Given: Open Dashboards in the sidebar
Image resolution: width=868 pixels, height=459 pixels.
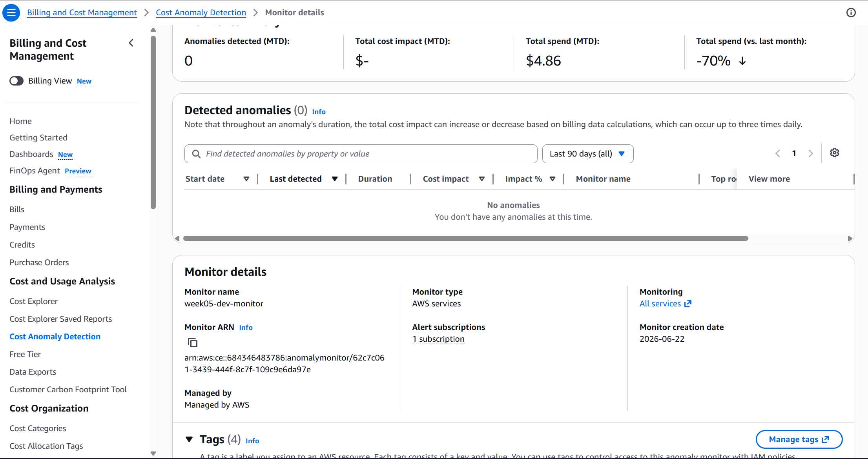Looking at the screenshot, I should pos(31,154).
